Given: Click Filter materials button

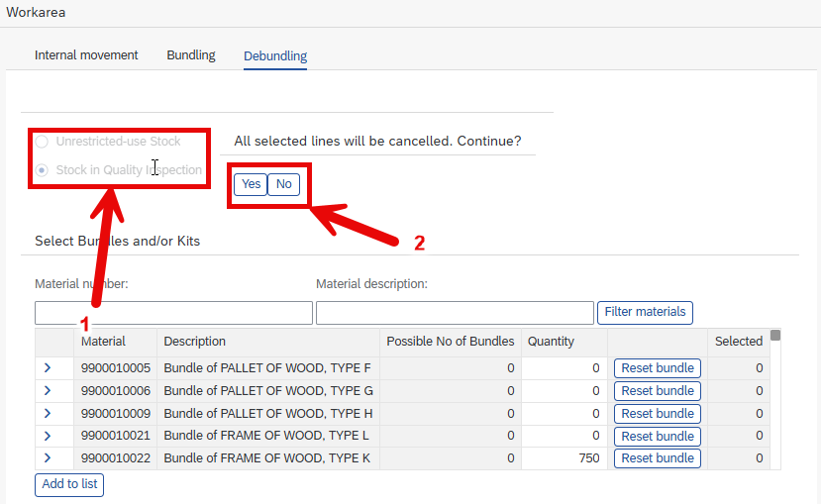Looking at the screenshot, I should tap(645, 313).
